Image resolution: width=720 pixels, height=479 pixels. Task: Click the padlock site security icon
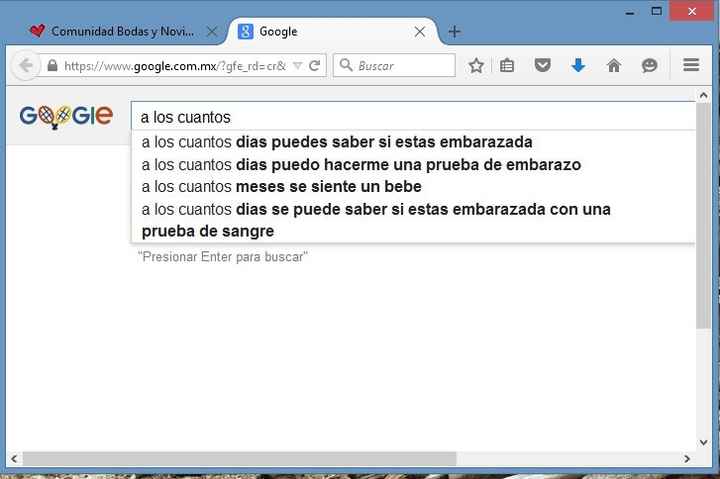click(x=52, y=66)
